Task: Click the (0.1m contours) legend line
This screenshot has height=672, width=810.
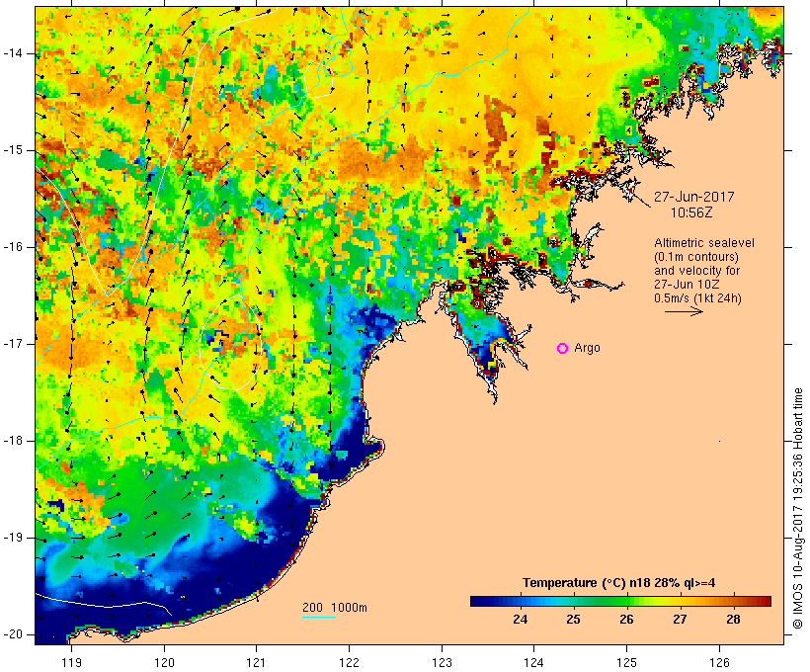Action: 696,257
